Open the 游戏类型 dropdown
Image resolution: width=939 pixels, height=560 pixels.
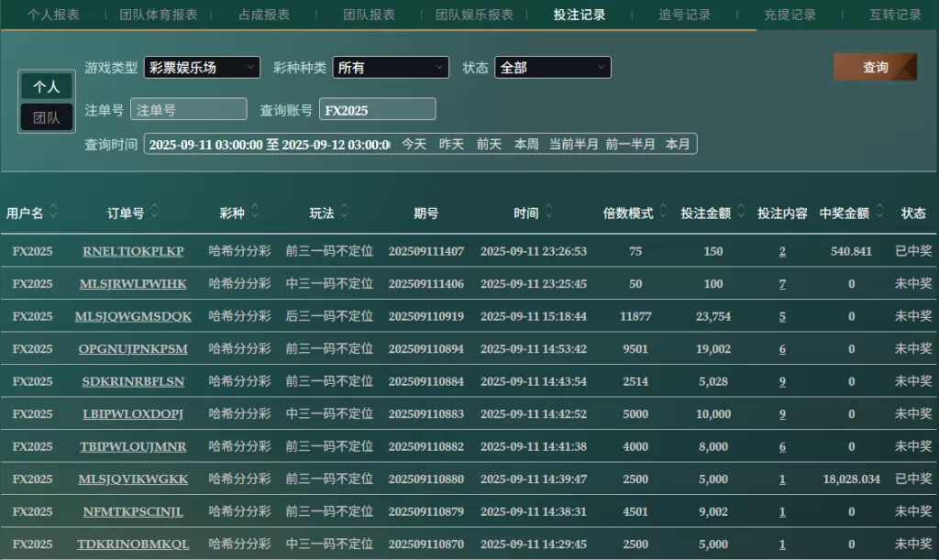(201, 67)
